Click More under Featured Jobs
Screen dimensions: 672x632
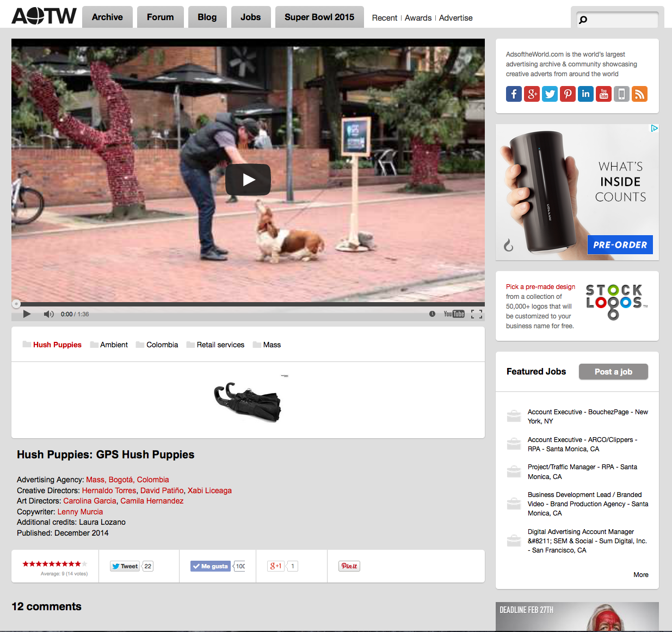(641, 575)
